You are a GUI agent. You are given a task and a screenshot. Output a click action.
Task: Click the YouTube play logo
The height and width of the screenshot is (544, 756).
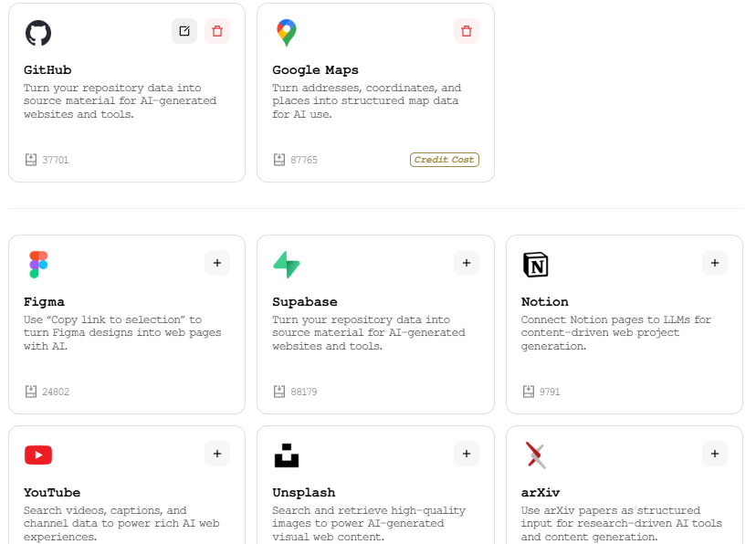click(38, 455)
